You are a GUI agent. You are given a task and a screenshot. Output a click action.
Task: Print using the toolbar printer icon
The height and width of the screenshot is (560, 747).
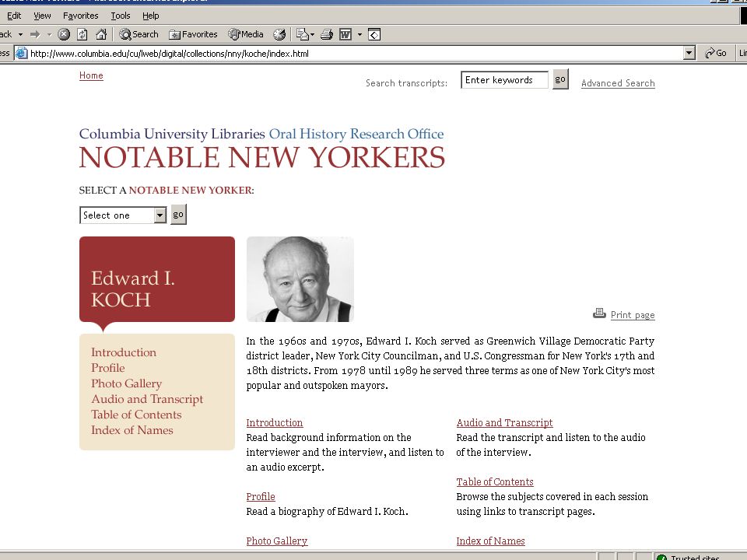(x=327, y=34)
